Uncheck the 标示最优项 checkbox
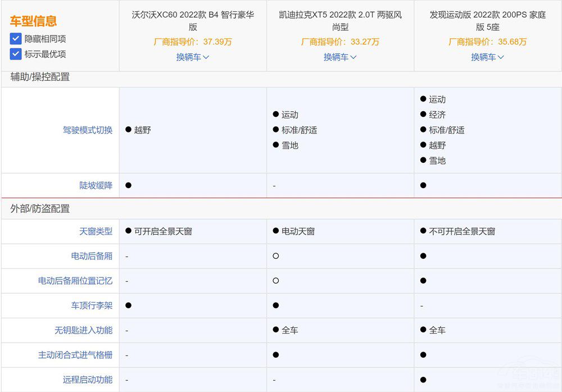This screenshot has width=562, height=392. [16, 54]
